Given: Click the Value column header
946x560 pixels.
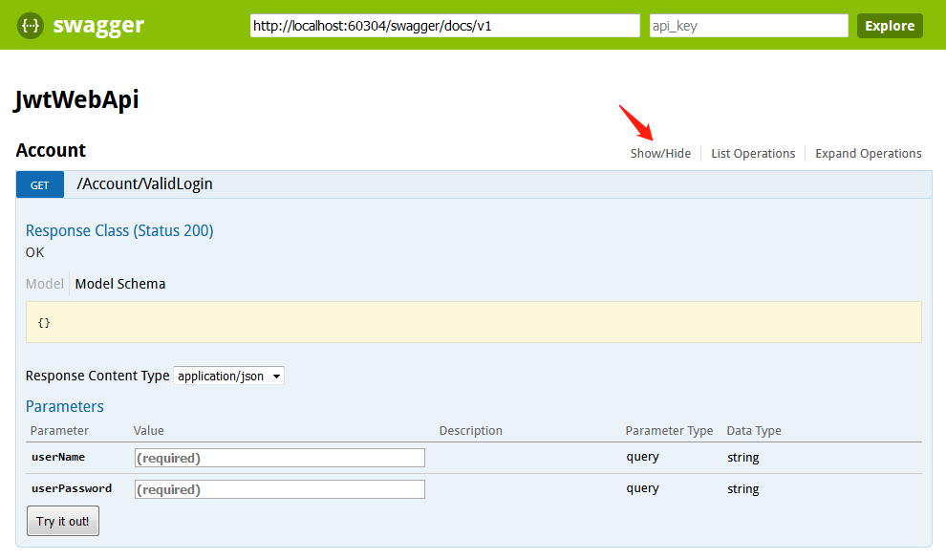Looking at the screenshot, I should [x=148, y=431].
